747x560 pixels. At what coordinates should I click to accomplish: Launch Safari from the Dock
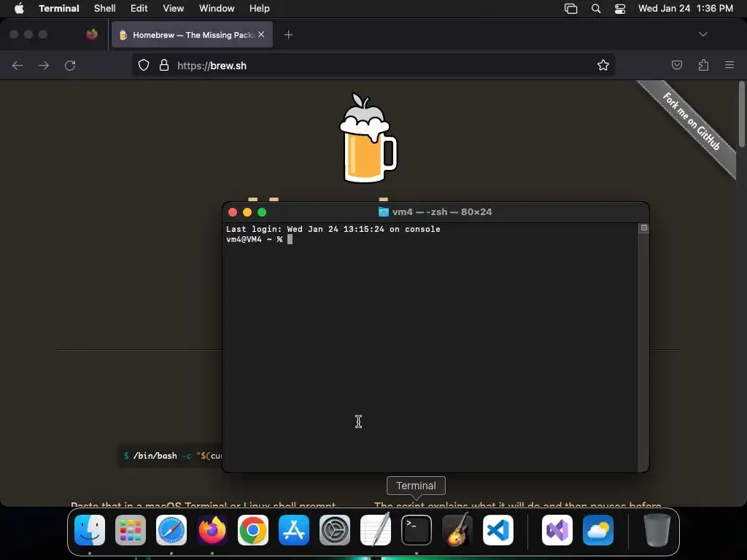click(x=171, y=529)
